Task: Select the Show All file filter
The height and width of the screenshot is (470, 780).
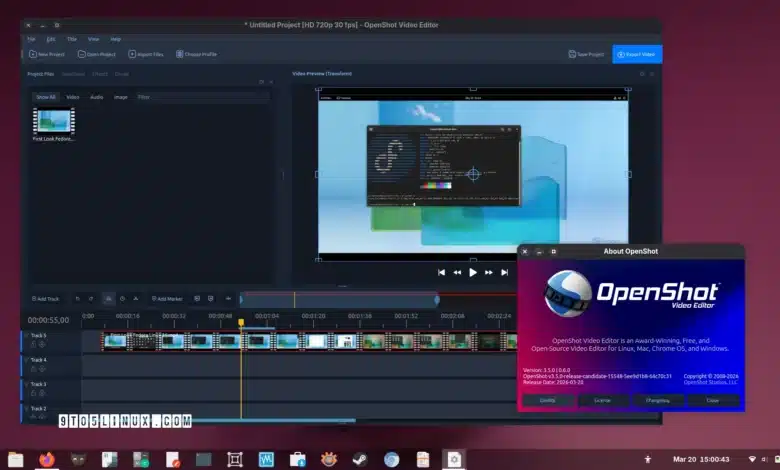Action: tap(46, 97)
